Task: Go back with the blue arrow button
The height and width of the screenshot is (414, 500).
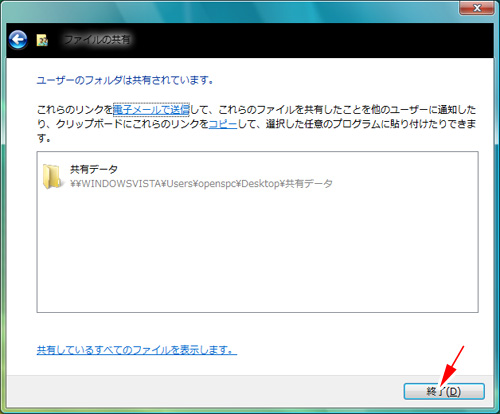Action: coord(18,40)
